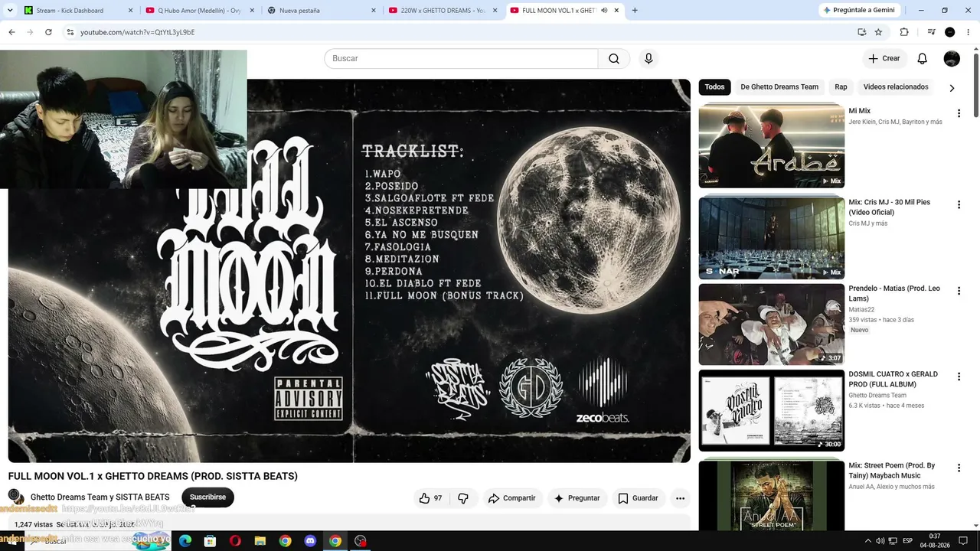This screenshot has width=980, height=551.
Task: Open the volume control in system tray
Action: [880, 541]
